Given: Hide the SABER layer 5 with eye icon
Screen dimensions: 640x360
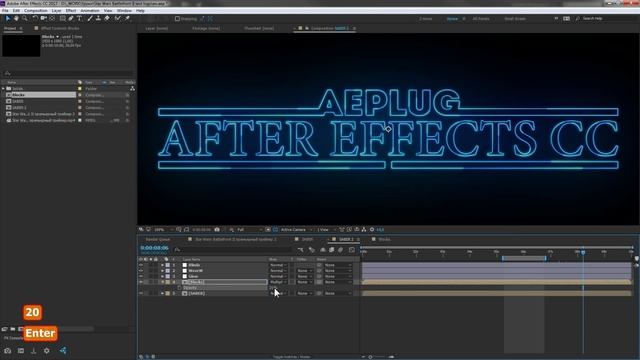Looking at the screenshot, I should [141, 293].
